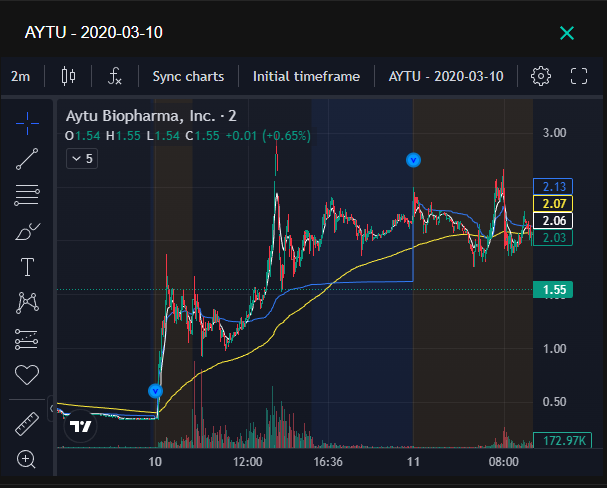Open the Fibonacci retracement tool
This screenshot has height=488, width=607.
[x=27, y=195]
